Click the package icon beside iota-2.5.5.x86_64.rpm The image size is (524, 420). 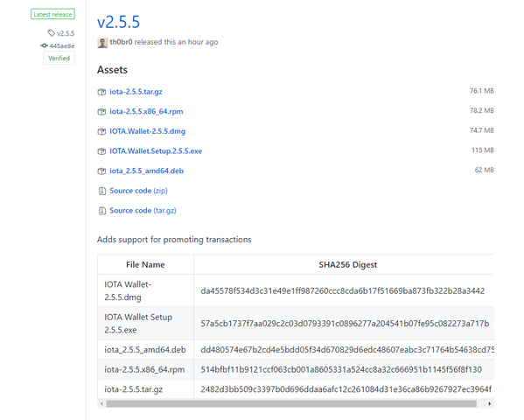101,112
